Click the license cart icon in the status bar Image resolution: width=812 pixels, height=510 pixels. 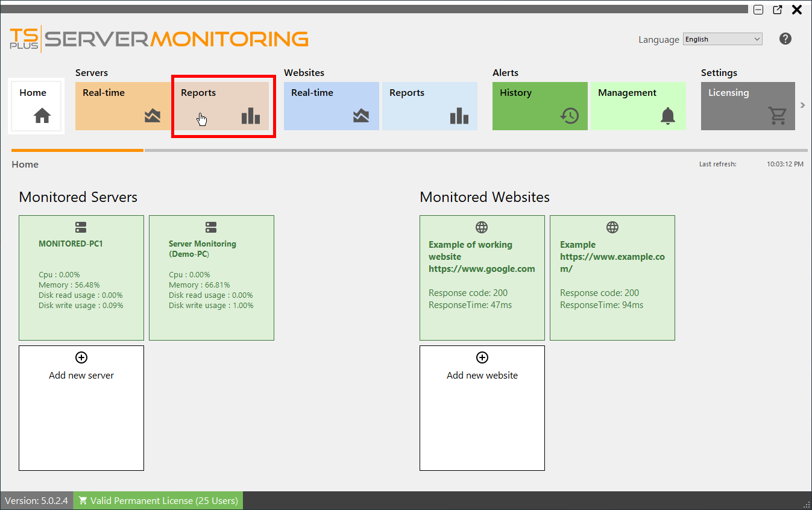(x=83, y=500)
